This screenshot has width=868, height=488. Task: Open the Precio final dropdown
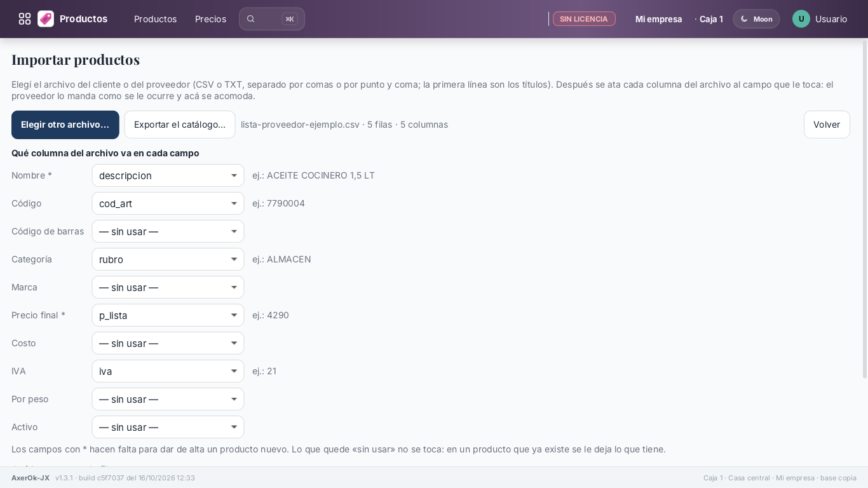point(168,315)
